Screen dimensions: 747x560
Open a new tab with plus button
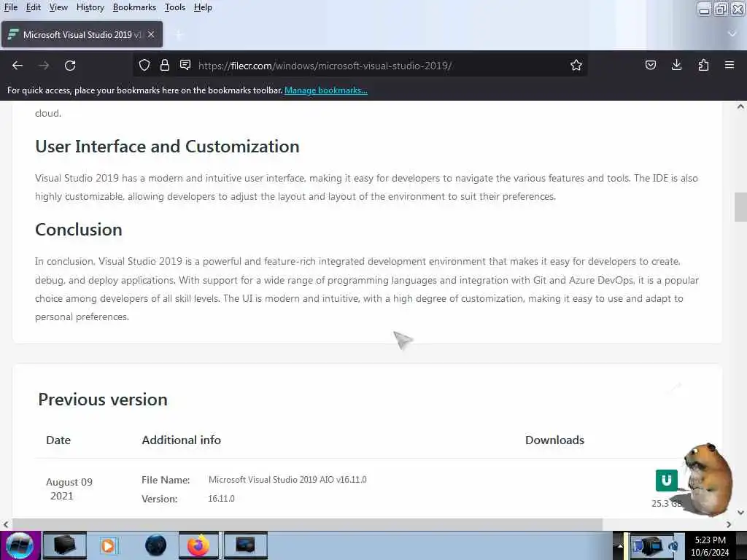pyautogui.click(x=179, y=35)
